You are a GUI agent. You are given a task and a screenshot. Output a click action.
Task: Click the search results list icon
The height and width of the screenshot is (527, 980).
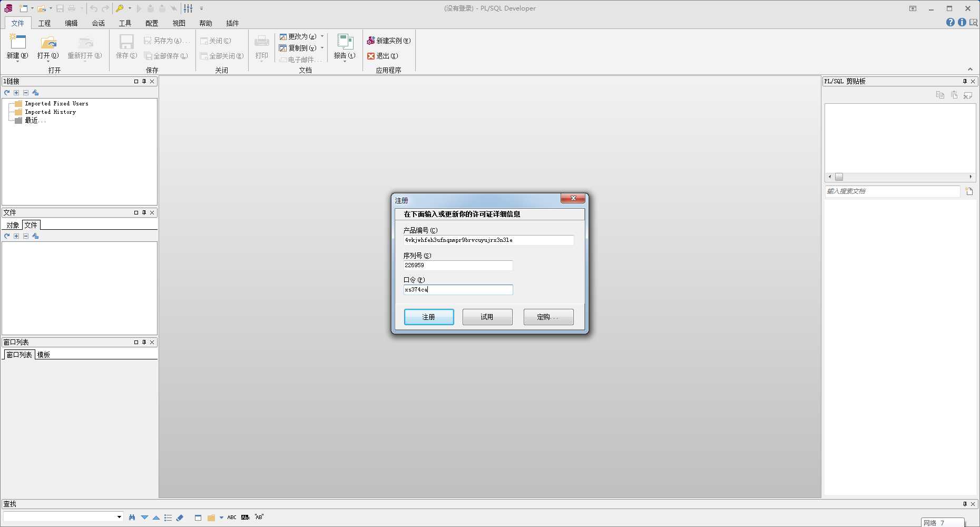click(x=168, y=518)
